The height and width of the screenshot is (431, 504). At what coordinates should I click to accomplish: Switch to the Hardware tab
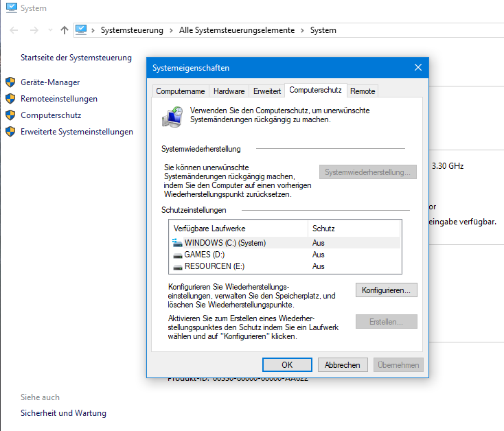click(229, 91)
